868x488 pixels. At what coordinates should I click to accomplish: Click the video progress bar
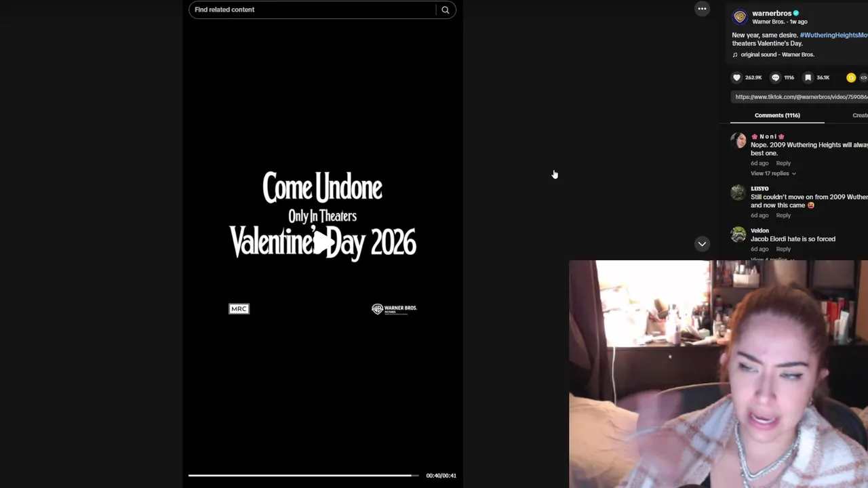click(x=303, y=475)
